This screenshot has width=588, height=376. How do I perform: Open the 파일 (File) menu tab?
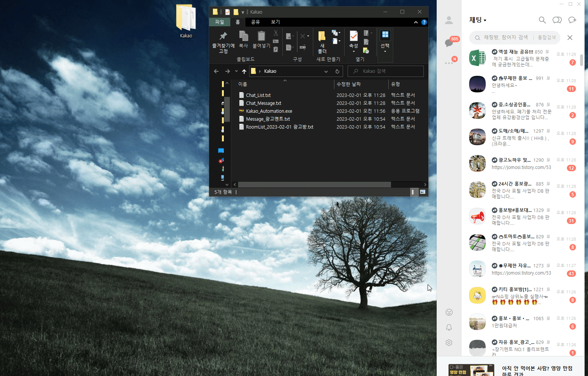(220, 22)
